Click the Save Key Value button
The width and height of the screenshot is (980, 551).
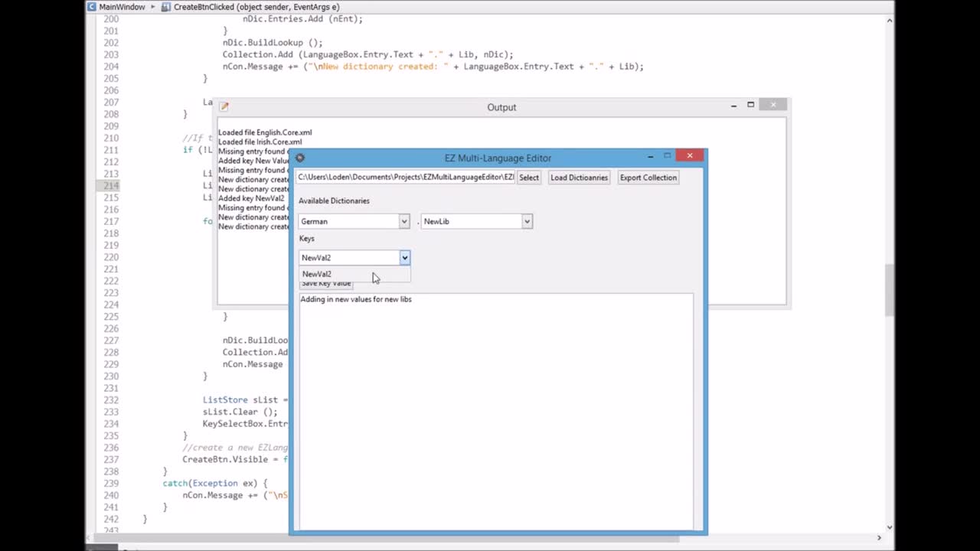click(326, 282)
